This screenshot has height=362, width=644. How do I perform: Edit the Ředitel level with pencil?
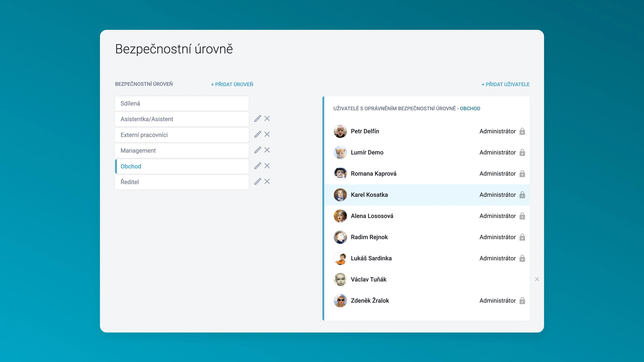tap(258, 182)
